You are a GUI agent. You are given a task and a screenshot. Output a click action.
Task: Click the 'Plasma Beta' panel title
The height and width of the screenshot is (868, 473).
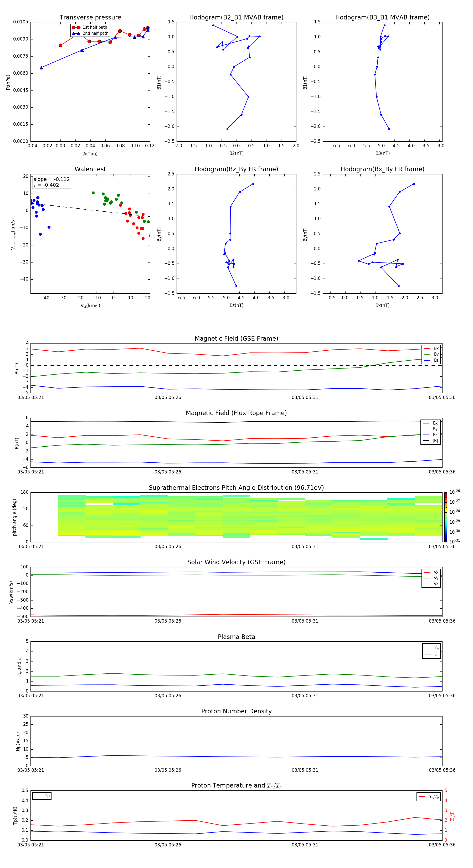(236, 637)
